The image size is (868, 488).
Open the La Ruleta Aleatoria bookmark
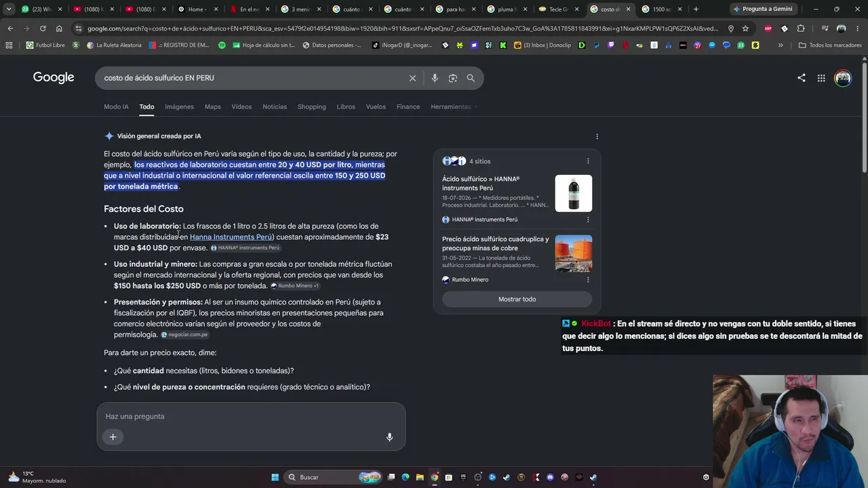tap(114, 45)
